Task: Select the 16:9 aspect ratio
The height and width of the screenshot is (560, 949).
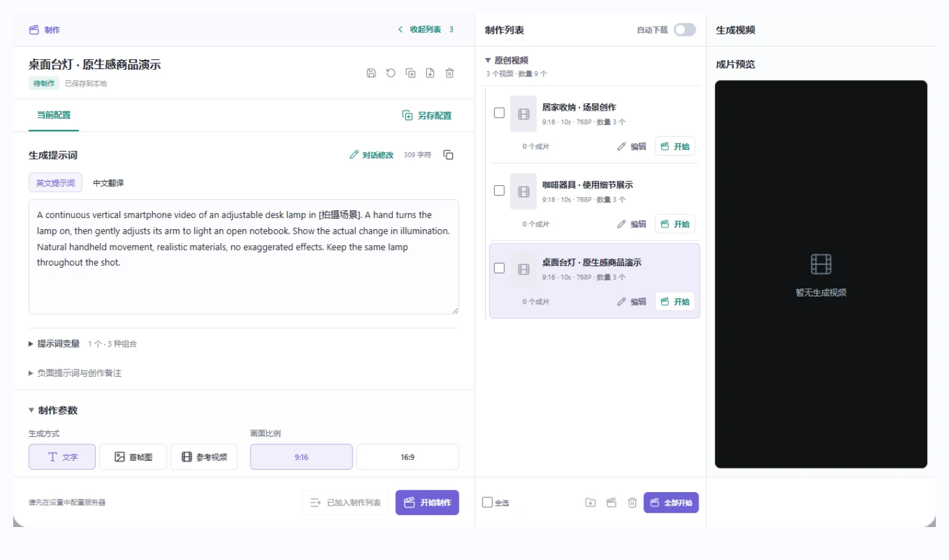Action: pos(407,457)
